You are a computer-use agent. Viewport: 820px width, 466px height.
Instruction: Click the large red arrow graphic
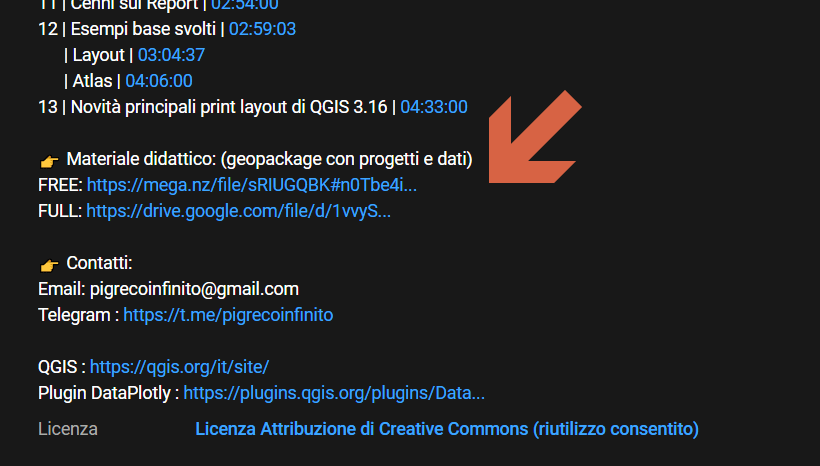534,139
